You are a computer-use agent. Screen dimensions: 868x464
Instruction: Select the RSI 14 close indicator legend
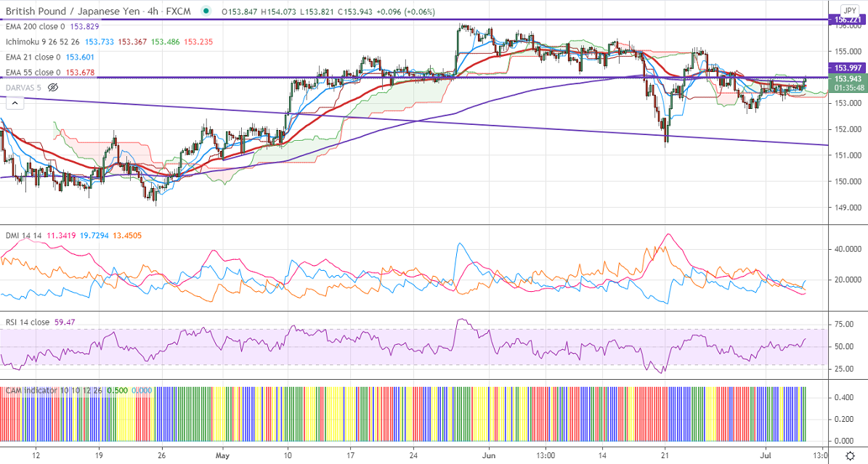[x=28, y=322]
